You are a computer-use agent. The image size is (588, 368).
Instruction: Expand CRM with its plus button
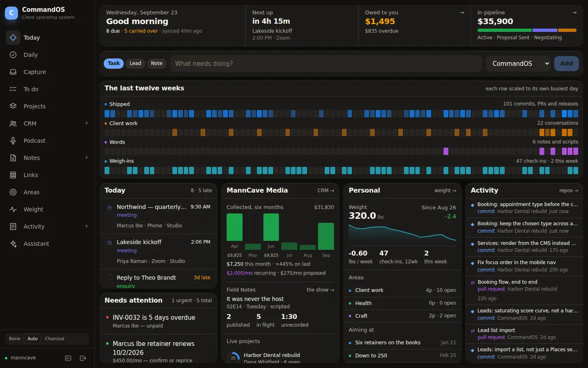tap(86, 123)
